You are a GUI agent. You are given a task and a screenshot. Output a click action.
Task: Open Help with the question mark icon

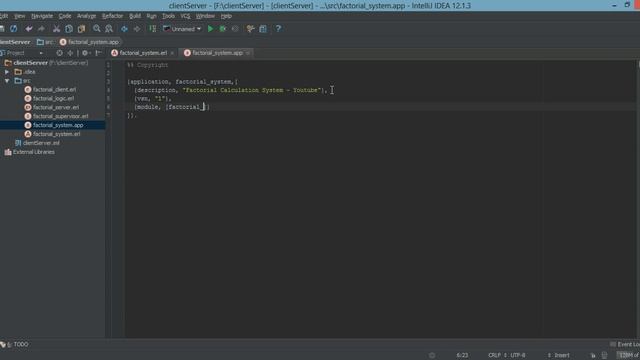[x=278, y=29]
